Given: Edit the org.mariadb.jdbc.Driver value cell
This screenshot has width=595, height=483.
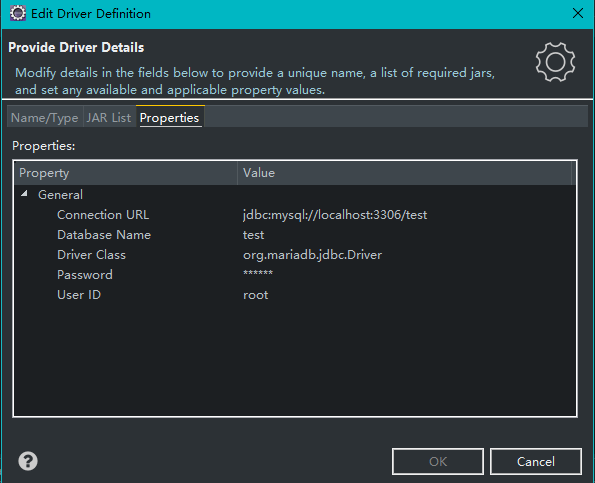Looking at the screenshot, I should coord(312,255).
